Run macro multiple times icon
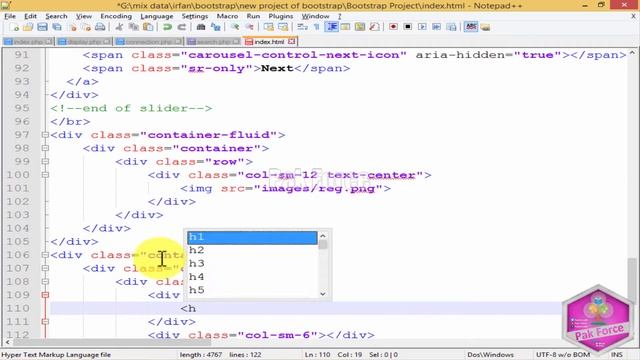Image resolution: width=640 pixels, height=360 pixels. point(436,27)
